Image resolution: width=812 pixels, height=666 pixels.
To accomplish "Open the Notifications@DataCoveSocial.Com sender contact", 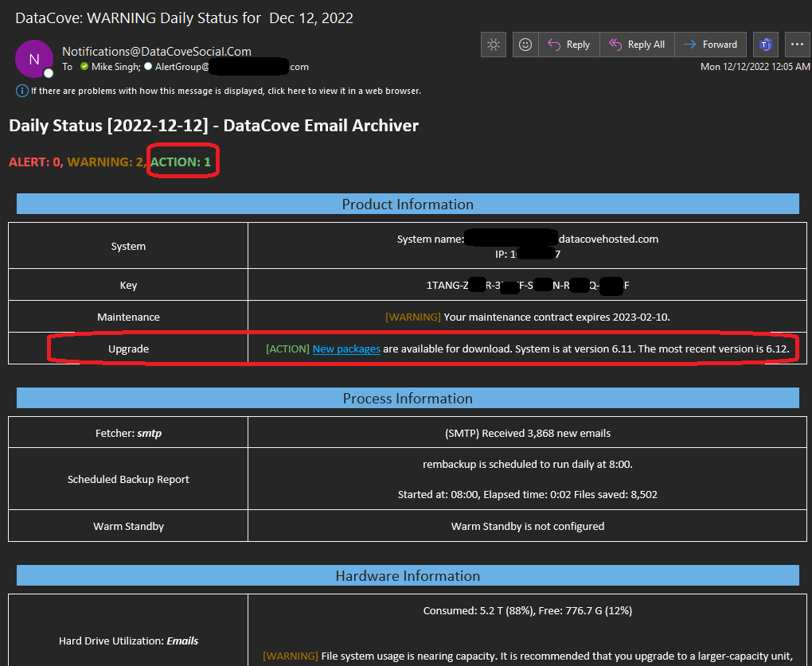I will (x=157, y=51).
